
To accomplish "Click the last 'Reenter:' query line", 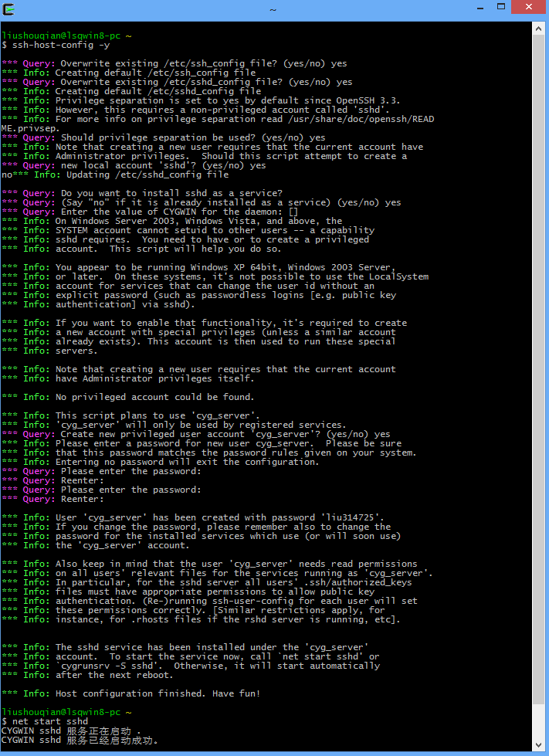I will click(x=53, y=499).
